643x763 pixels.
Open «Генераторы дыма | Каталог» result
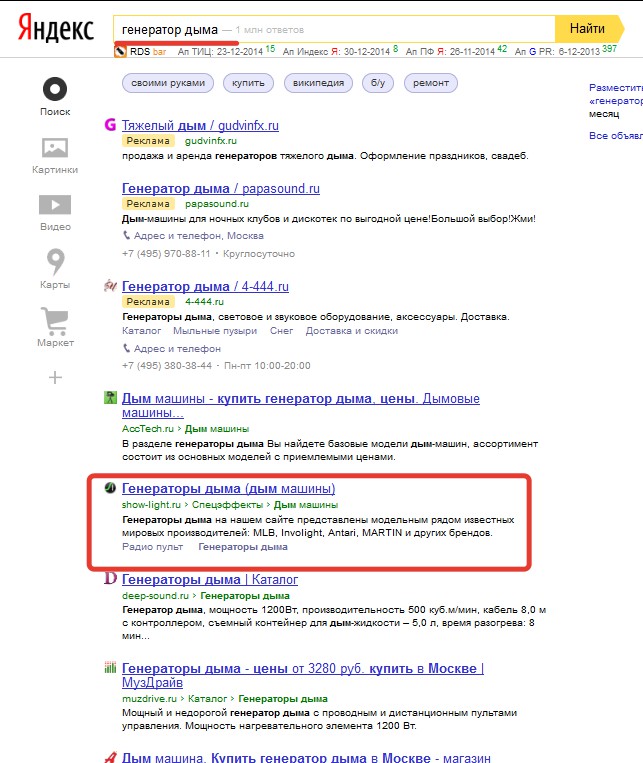click(x=210, y=579)
